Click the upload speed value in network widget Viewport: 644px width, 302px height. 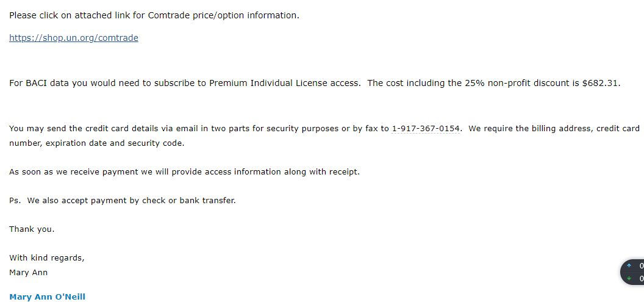pyautogui.click(x=641, y=266)
